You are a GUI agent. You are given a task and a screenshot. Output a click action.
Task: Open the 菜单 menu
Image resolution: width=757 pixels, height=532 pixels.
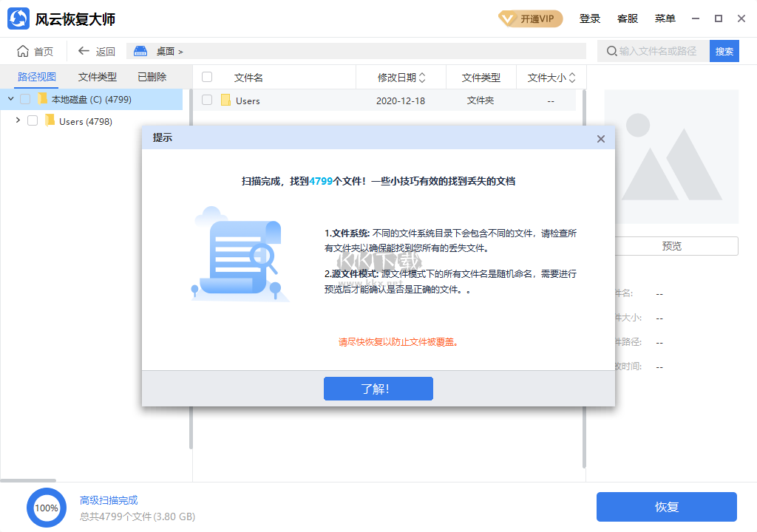[x=665, y=18]
